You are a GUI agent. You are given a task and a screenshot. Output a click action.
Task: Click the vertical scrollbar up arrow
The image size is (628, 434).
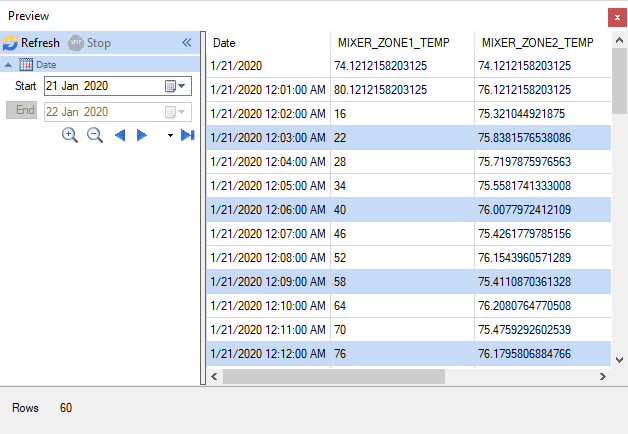pyautogui.click(x=619, y=40)
